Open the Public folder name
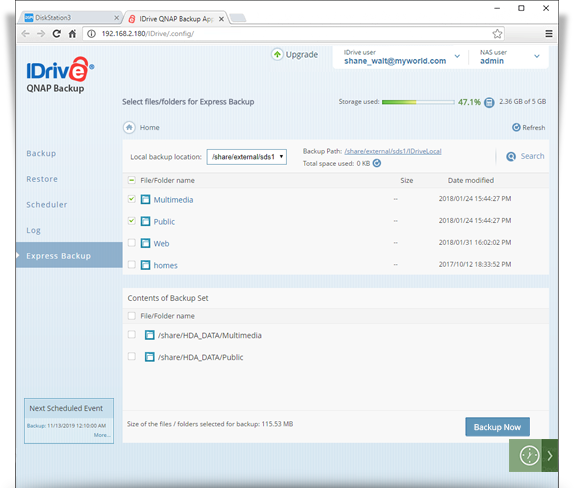 click(x=164, y=222)
